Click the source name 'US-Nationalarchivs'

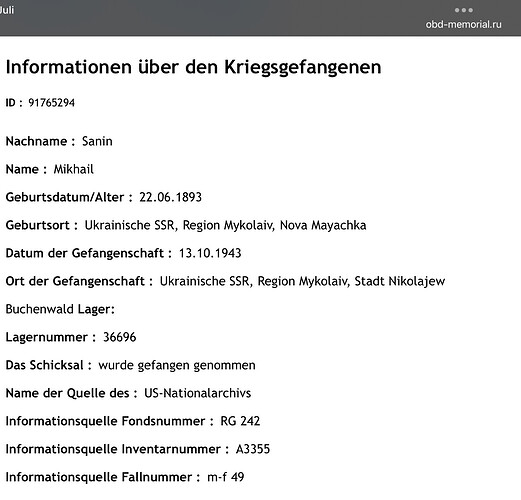[198, 393]
